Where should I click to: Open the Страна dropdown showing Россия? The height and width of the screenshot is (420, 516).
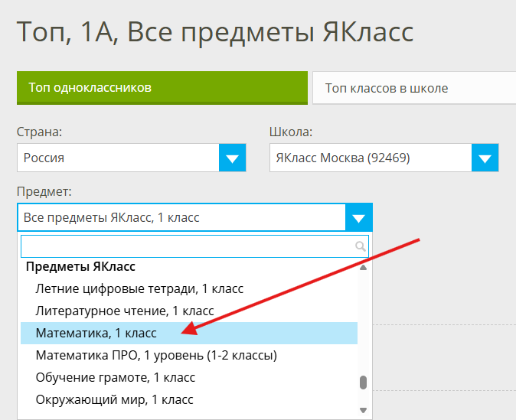pos(132,158)
